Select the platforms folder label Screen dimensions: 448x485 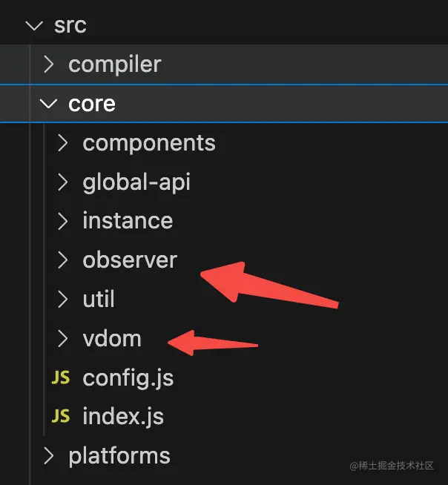119,455
